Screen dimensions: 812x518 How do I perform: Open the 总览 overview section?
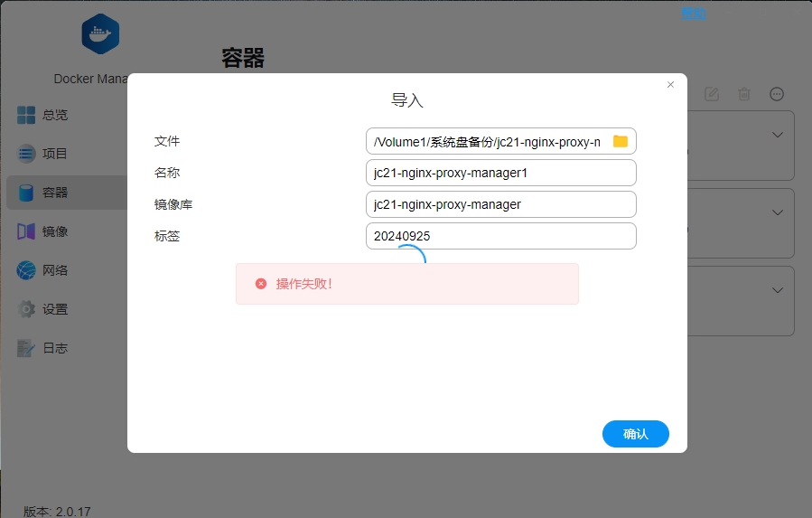coord(55,115)
